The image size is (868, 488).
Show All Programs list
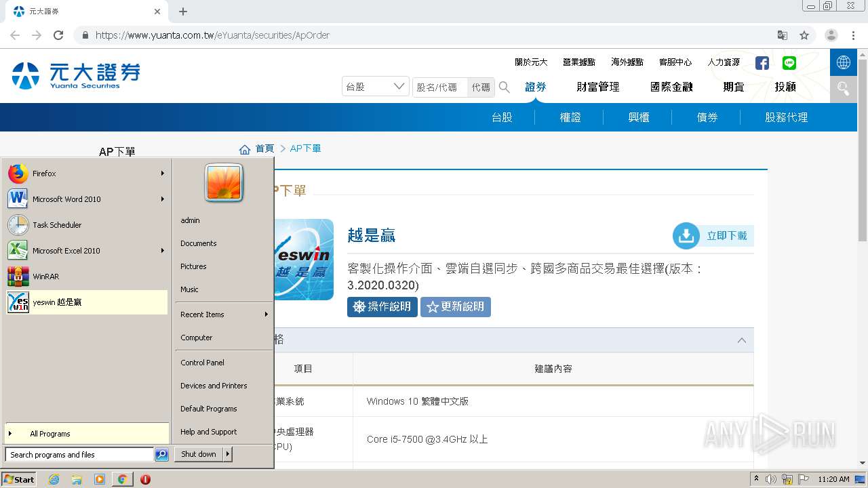coord(87,434)
